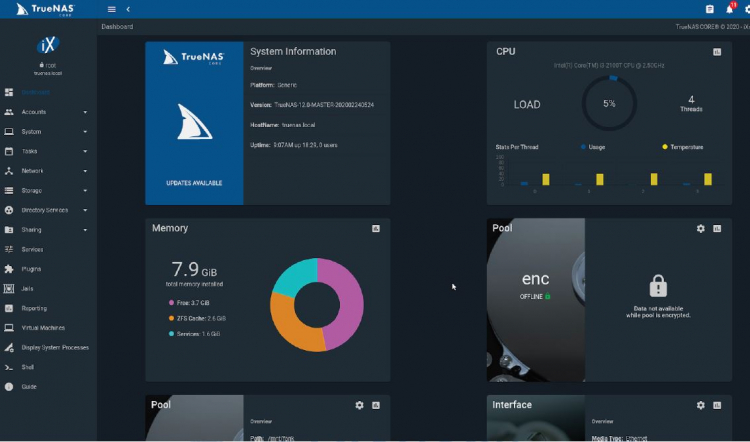Open the alerts bell notifications
This screenshot has height=442, width=750.
730,8
